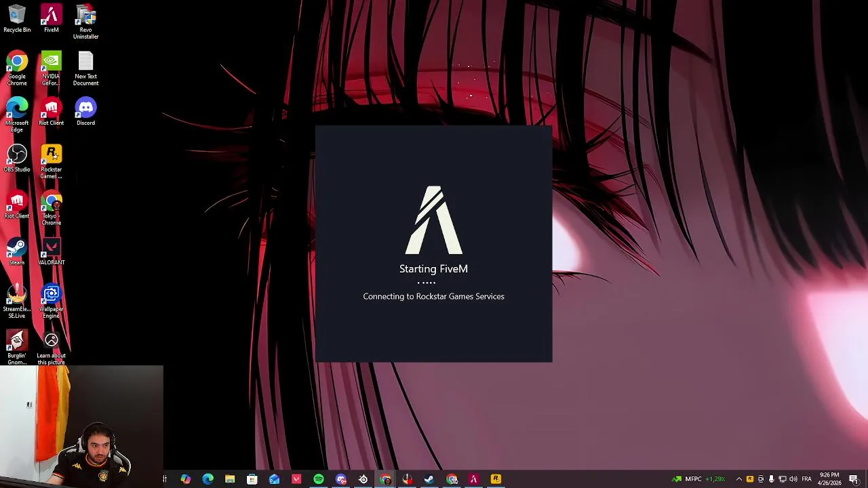Switch to Burglin' Gnomes in the taskbar
The width and height of the screenshot is (868, 488).
click(x=407, y=479)
